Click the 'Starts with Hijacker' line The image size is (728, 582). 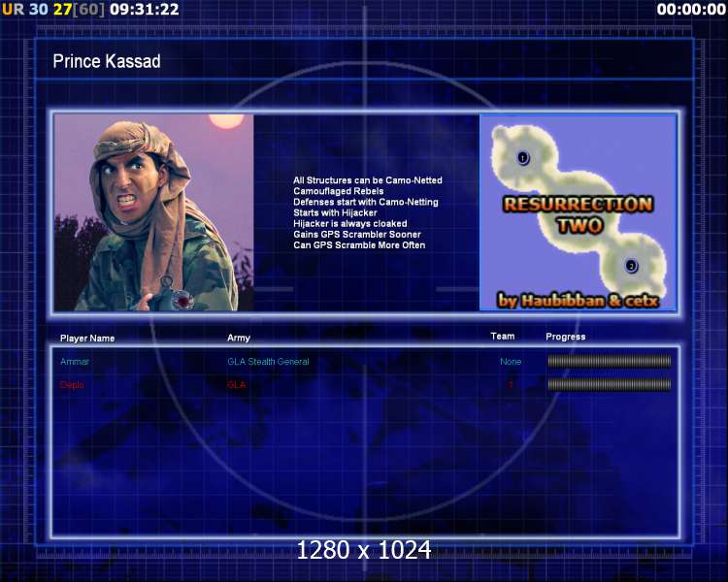point(335,212)
